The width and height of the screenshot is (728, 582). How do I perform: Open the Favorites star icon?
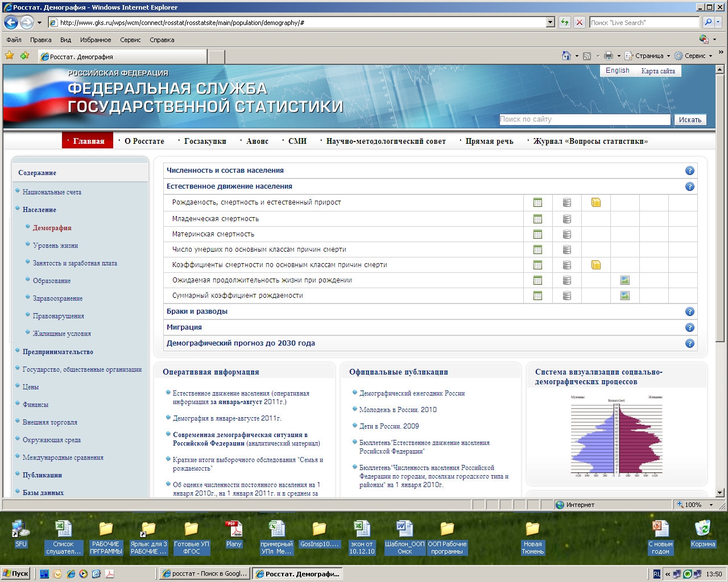coord(9,55)
